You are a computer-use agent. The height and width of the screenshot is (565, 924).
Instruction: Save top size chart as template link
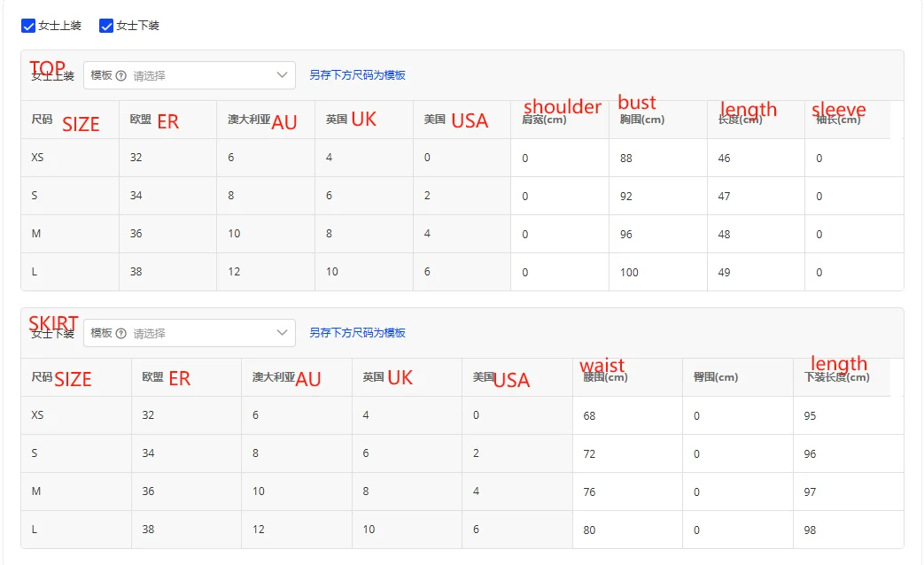pos(357,75)
